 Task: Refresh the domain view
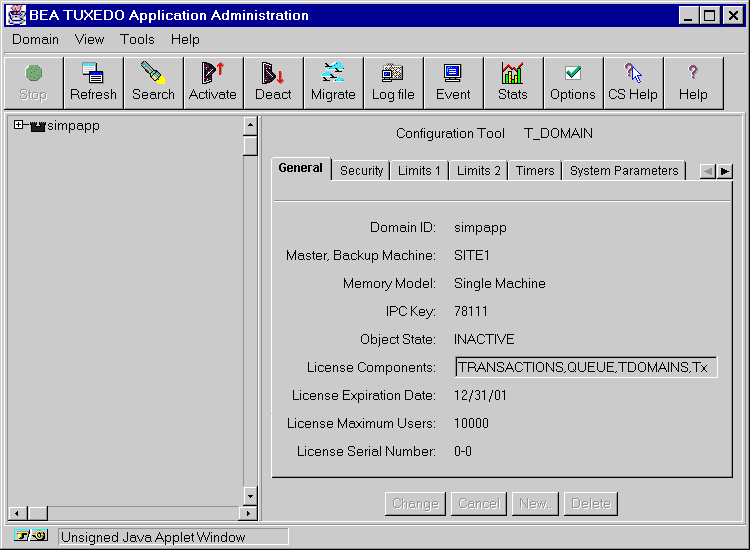93,83
